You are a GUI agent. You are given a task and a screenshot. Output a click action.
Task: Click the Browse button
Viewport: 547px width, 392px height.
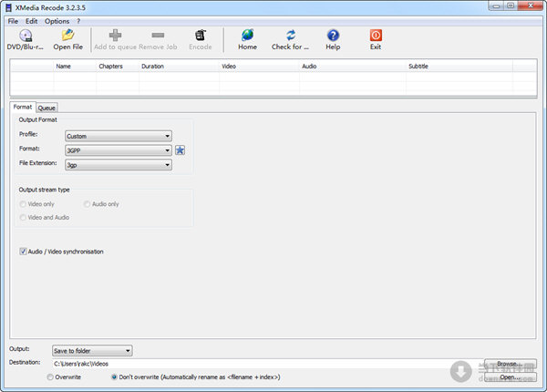pos(511,364)
